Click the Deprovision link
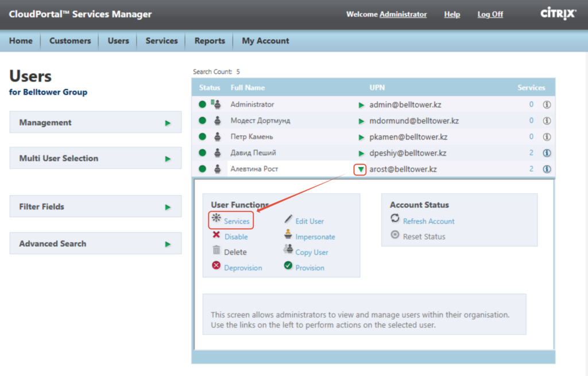This screenshot has width=588, height=376. tap(243, 268)
